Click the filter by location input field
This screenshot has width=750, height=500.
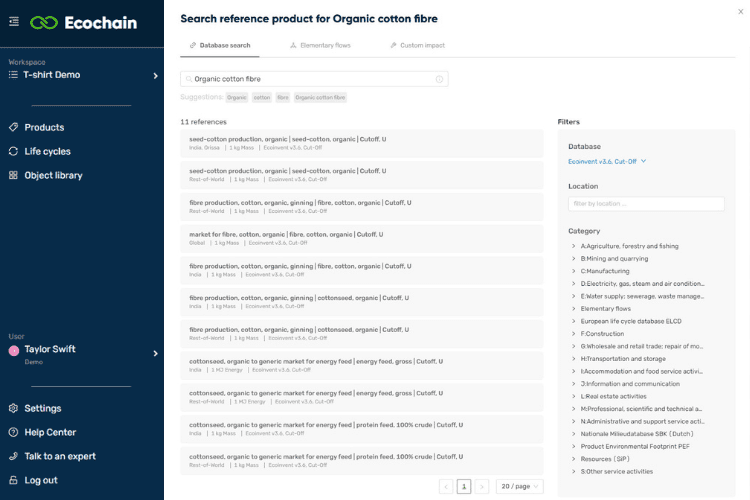pyautogui.click(x=645, y=204)
